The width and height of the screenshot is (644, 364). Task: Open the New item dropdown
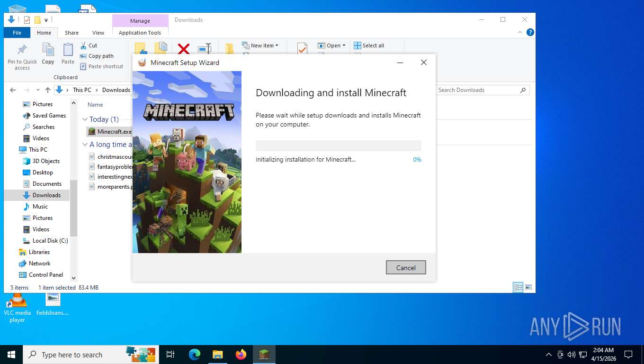[x=260, y=45]
